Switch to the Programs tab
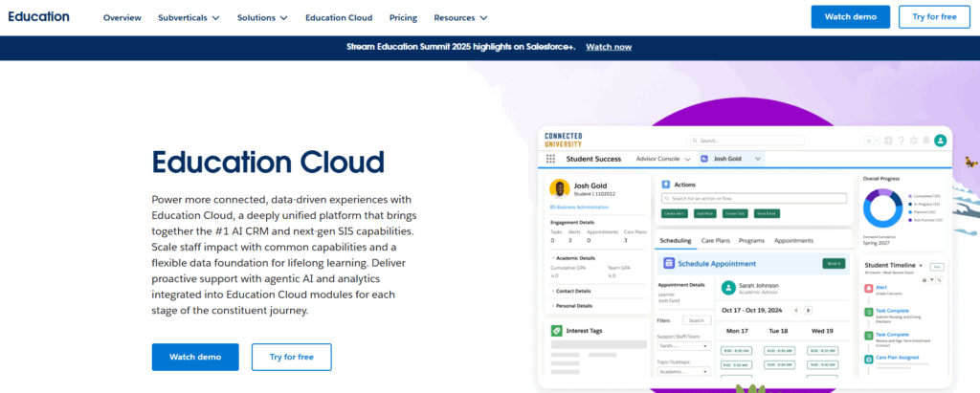Screen dimensions: 980x393 [x=752, y=241]
